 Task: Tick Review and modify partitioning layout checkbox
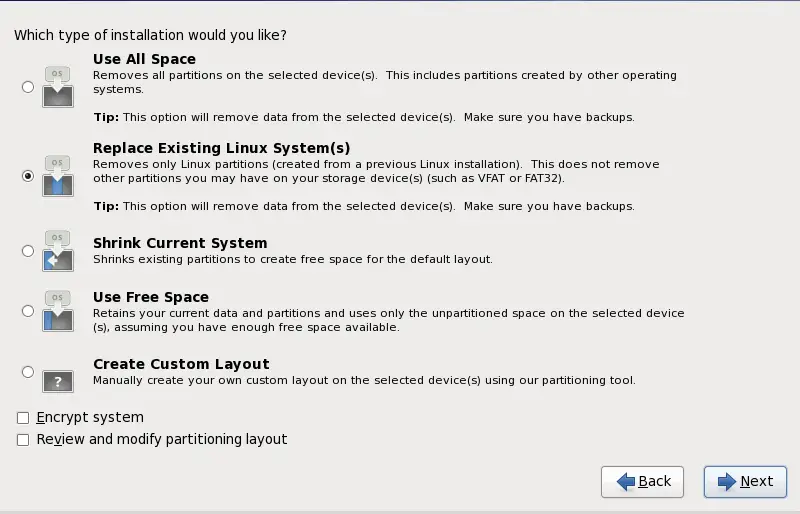[23, 440]
